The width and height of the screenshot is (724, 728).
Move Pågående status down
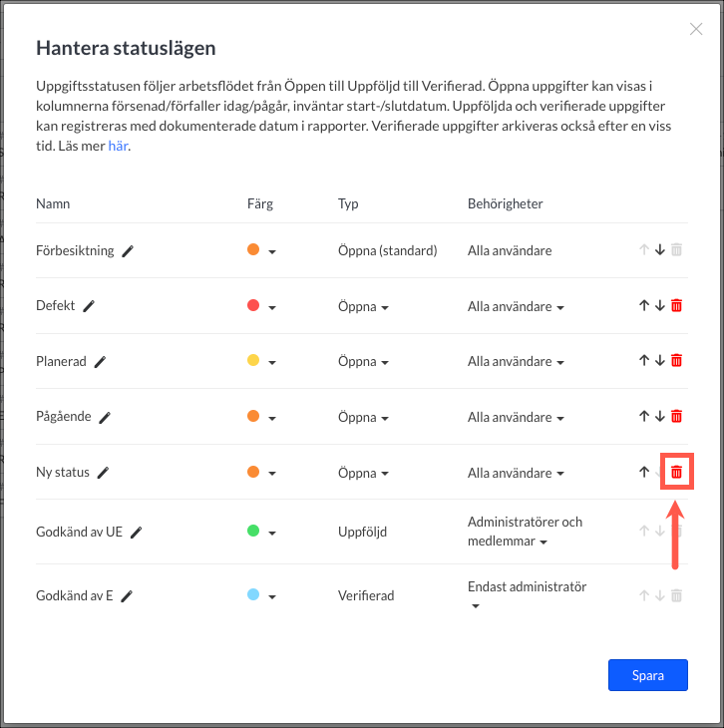659,417
